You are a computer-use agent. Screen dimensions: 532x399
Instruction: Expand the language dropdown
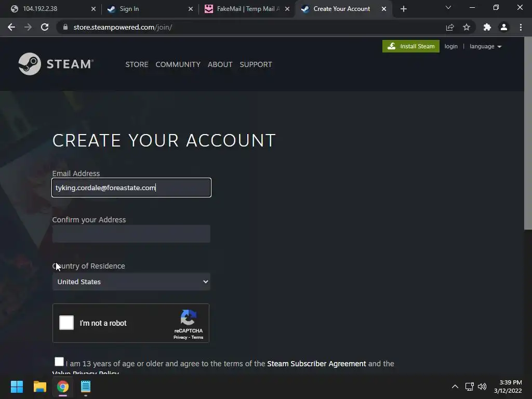[486, 46]
